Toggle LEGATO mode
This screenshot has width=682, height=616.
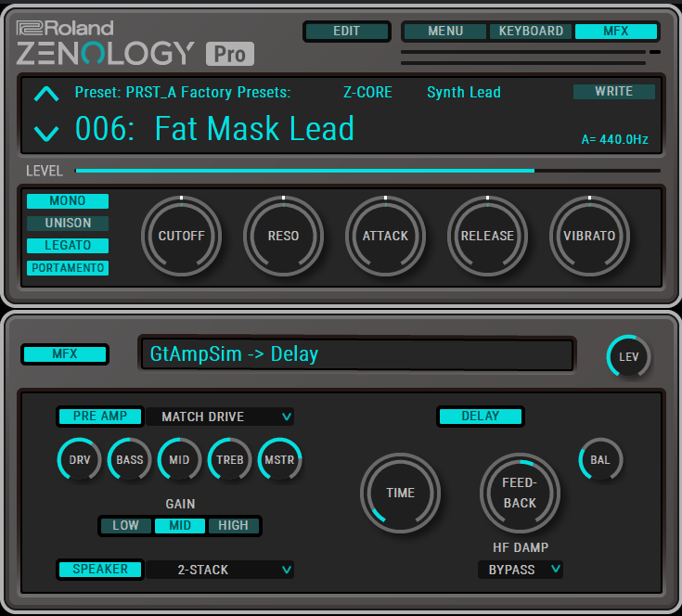pos(68,245)
